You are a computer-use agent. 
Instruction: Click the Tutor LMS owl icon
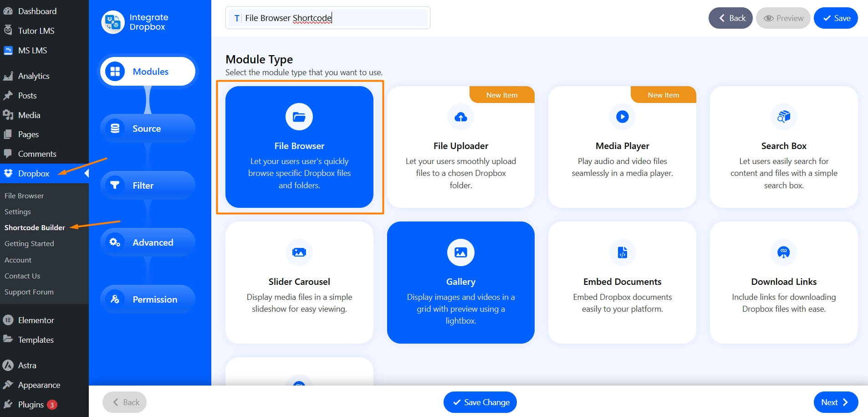coord(8,31)
